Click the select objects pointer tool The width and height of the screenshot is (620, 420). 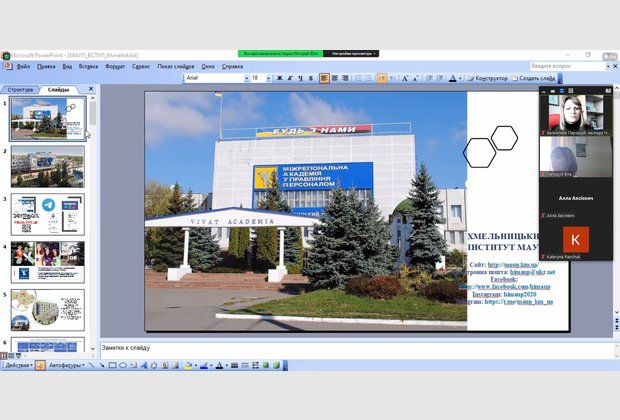(x=40, y=365)
